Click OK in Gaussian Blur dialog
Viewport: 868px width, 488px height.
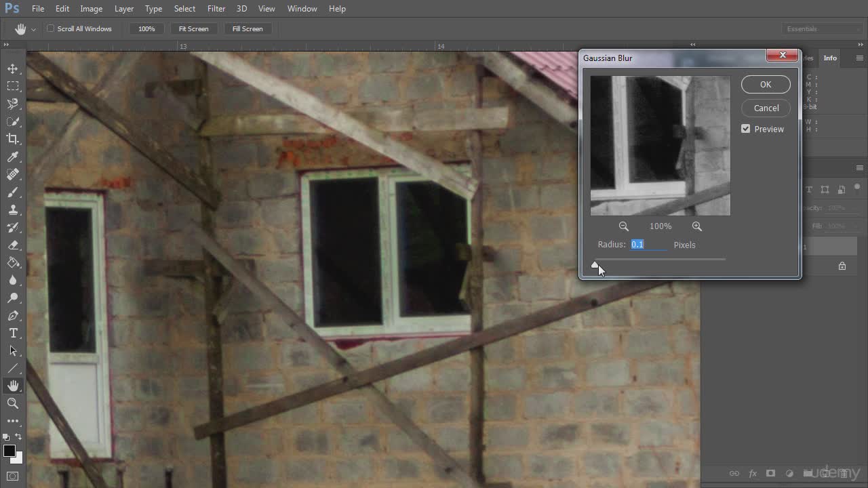pyautogui.click(x=766, y=84)
